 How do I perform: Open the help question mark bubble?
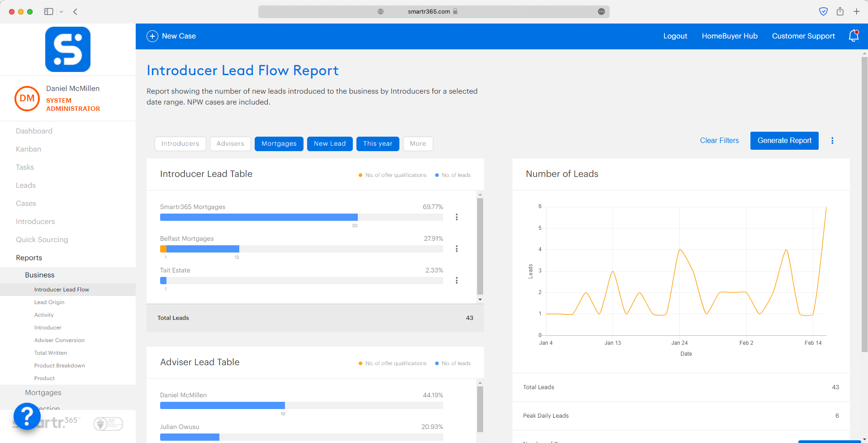[27, 416]
